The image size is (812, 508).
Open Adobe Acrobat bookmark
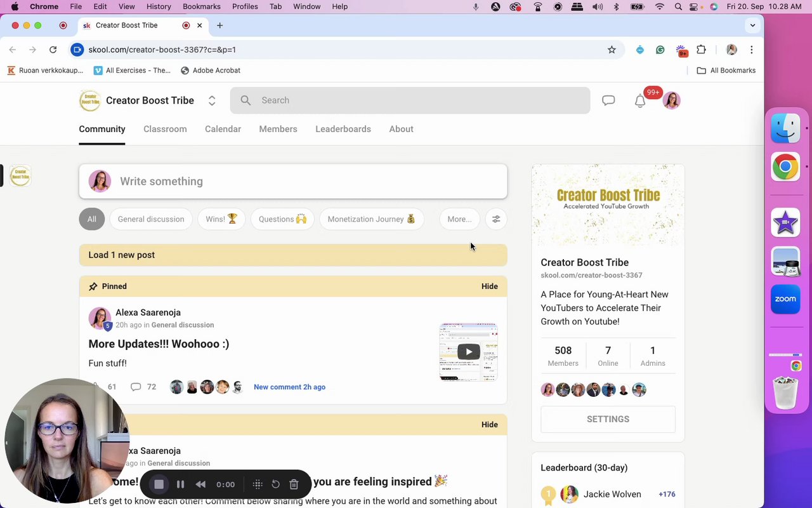(x=210, y=70)
